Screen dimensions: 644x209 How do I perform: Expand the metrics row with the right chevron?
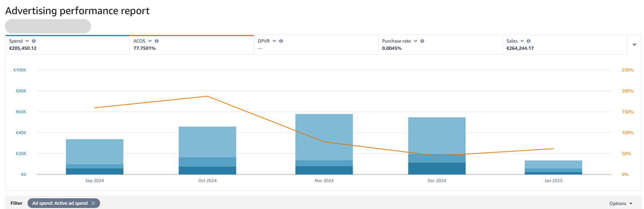(x=634, y=44)
